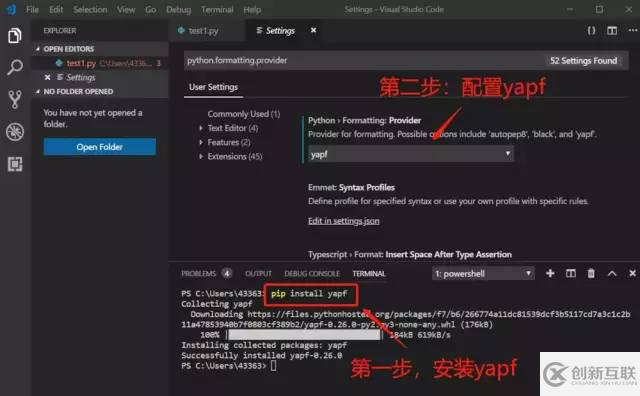The image size is (640, 396).
Task: Select the User Settings tab
Action: point(213,87)
